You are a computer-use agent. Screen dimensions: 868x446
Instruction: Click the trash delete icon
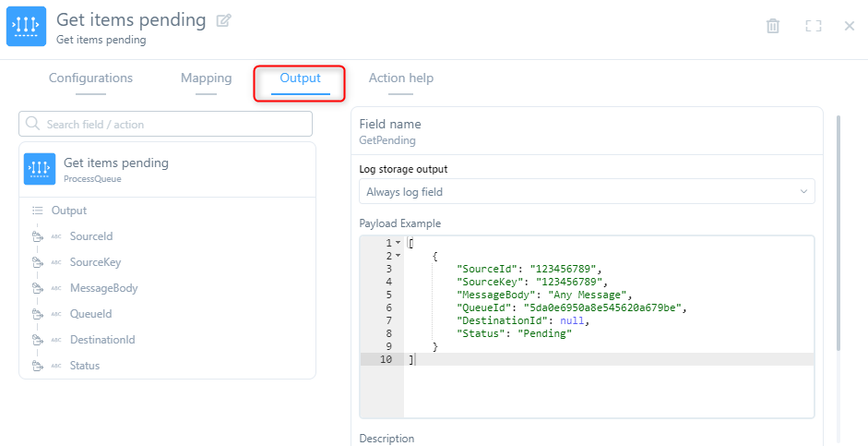tap(773, 26)
